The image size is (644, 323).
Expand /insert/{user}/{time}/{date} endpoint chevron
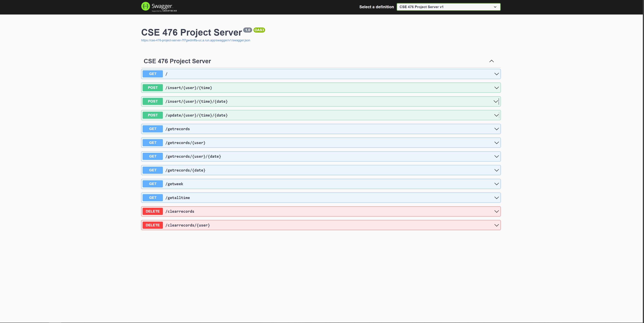[496, 101]
